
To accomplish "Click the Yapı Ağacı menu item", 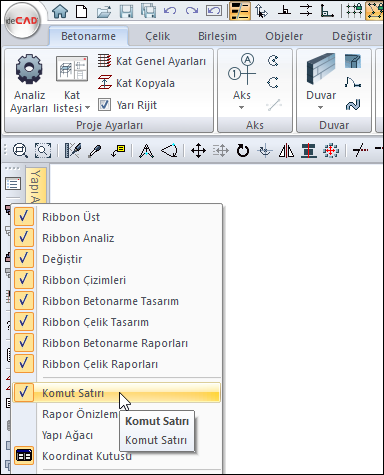I will tap(67, 435).
